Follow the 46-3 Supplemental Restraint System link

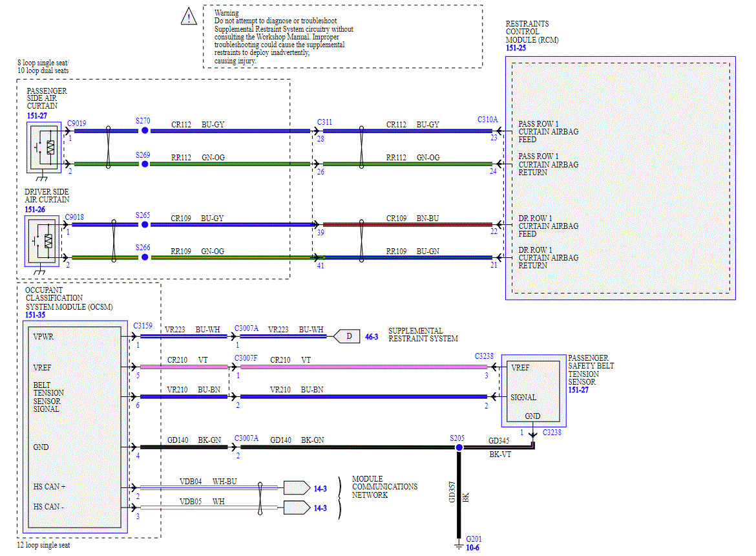(372, 337)
